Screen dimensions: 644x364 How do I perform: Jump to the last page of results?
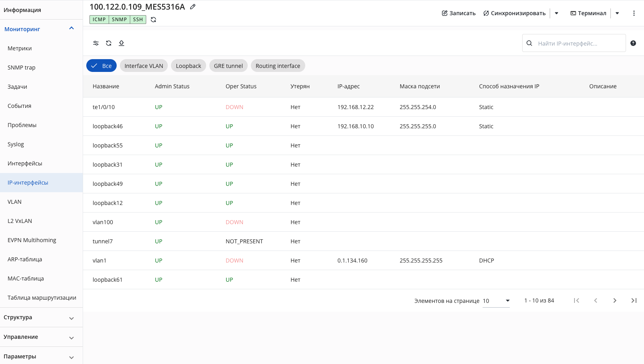point(634,300)
